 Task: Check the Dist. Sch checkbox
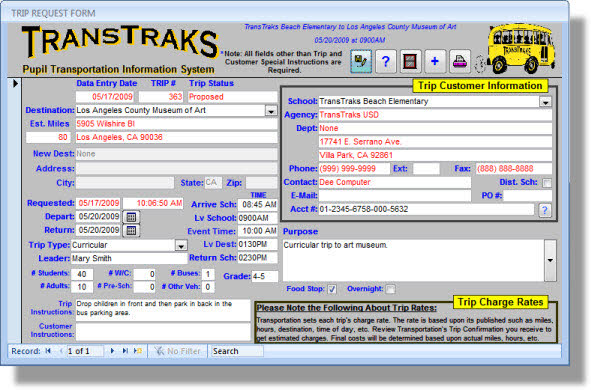[x=547, y=183]
